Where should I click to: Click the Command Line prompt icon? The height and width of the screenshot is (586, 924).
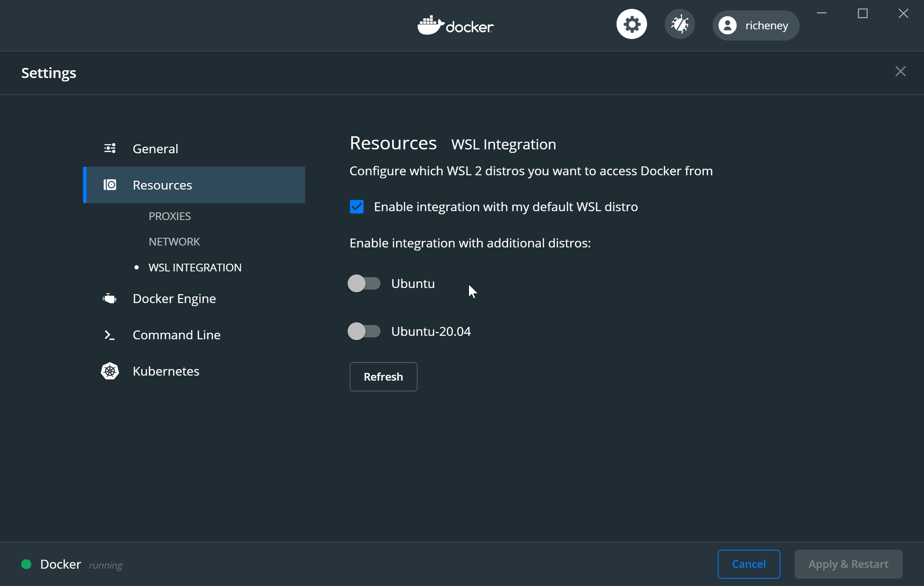pos(110,335)
